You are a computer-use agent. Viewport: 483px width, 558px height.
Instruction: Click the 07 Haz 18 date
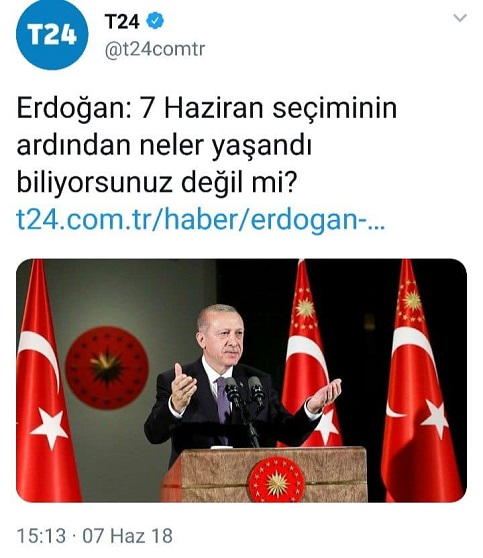(x=128, y=536)
